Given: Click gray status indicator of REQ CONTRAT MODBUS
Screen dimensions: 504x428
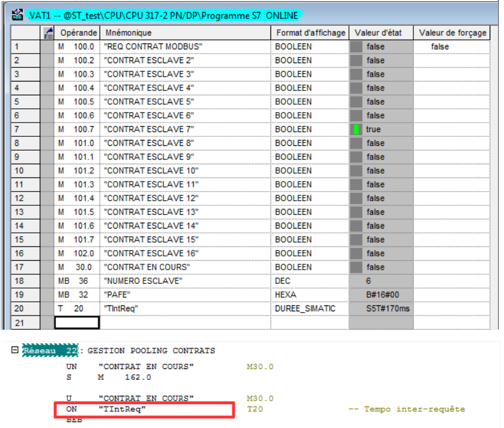Looking at the screenshot, I should (x=356, y=46).
